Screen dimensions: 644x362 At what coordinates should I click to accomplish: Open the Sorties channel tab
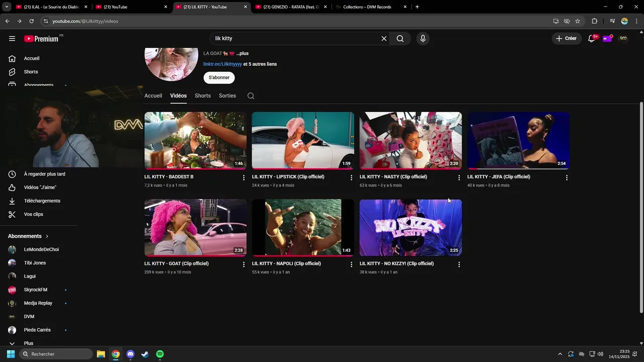click(227, 96)
